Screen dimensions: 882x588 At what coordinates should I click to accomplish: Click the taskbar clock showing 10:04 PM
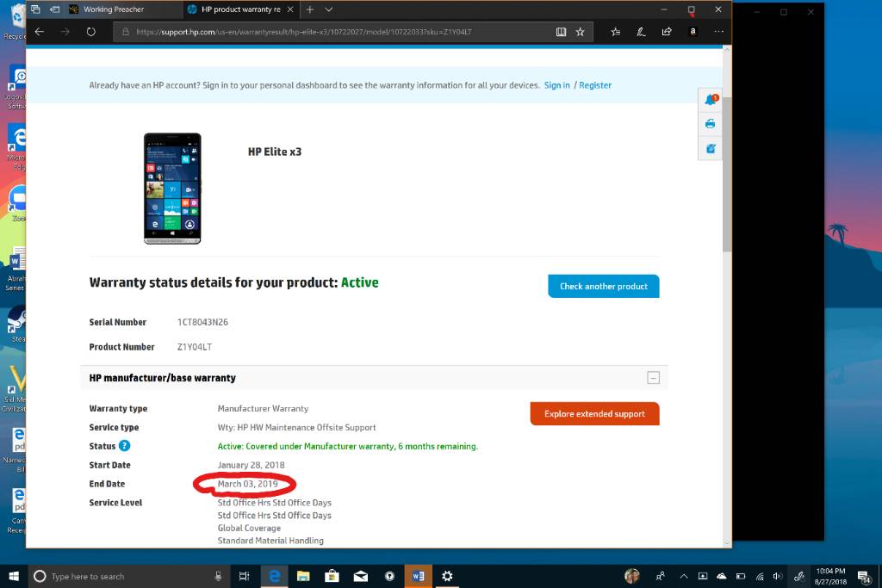tap(831, 576)
